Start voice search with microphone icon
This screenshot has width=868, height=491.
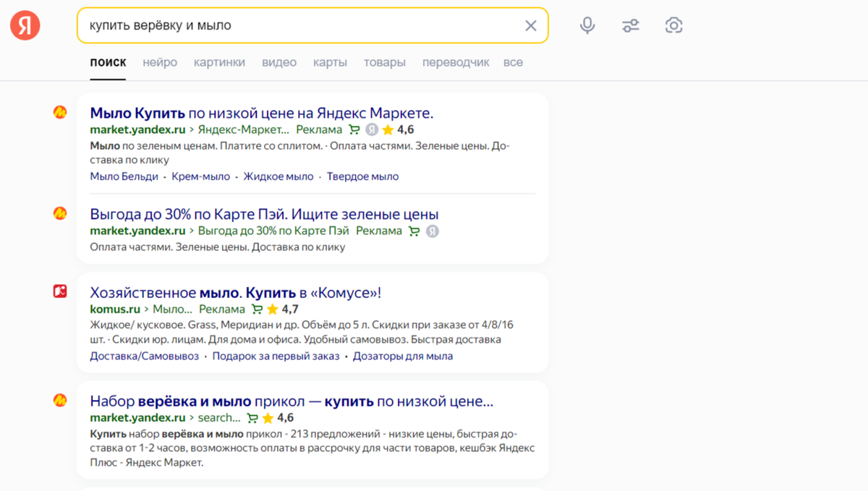pos(587,26)
